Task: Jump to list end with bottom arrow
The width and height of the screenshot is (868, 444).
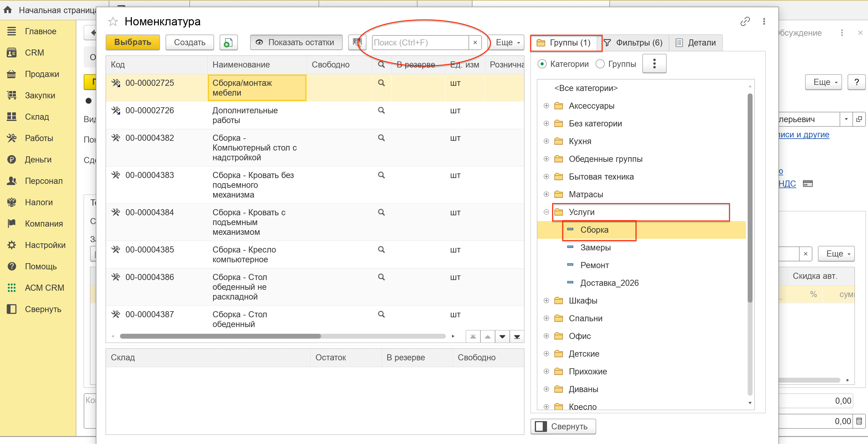Action: (x=516, y=337)
